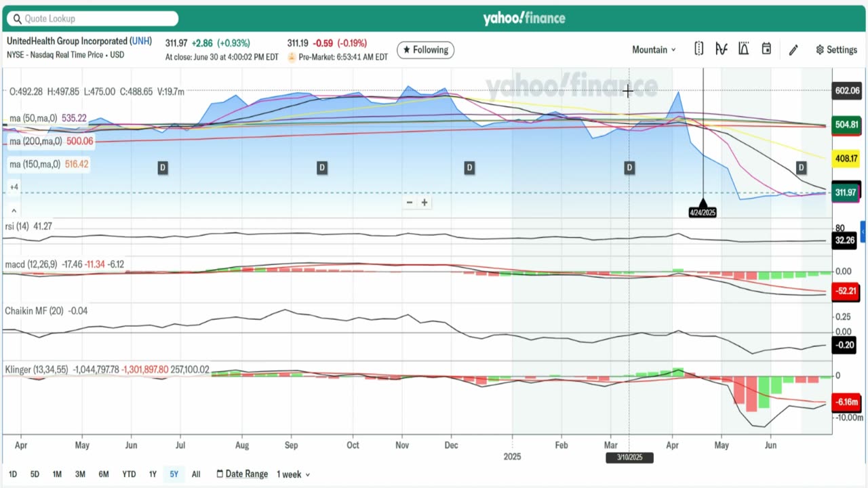Select the 3M range tab
868x488 pixels.
pyautogui.click(x=80, y=474)
